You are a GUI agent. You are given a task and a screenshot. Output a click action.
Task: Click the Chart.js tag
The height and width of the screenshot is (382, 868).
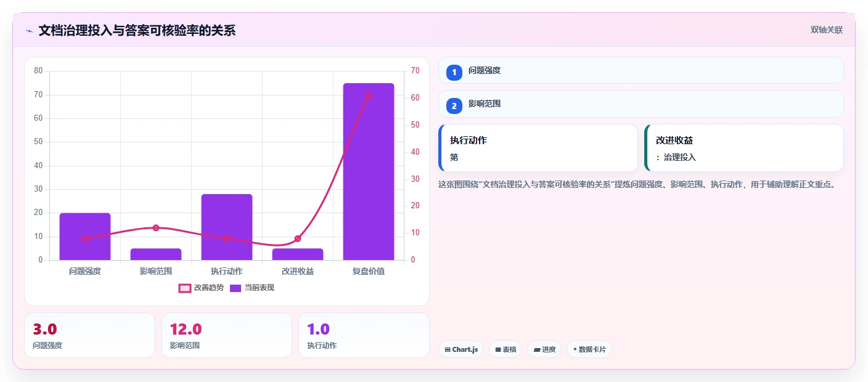(461, 349)
